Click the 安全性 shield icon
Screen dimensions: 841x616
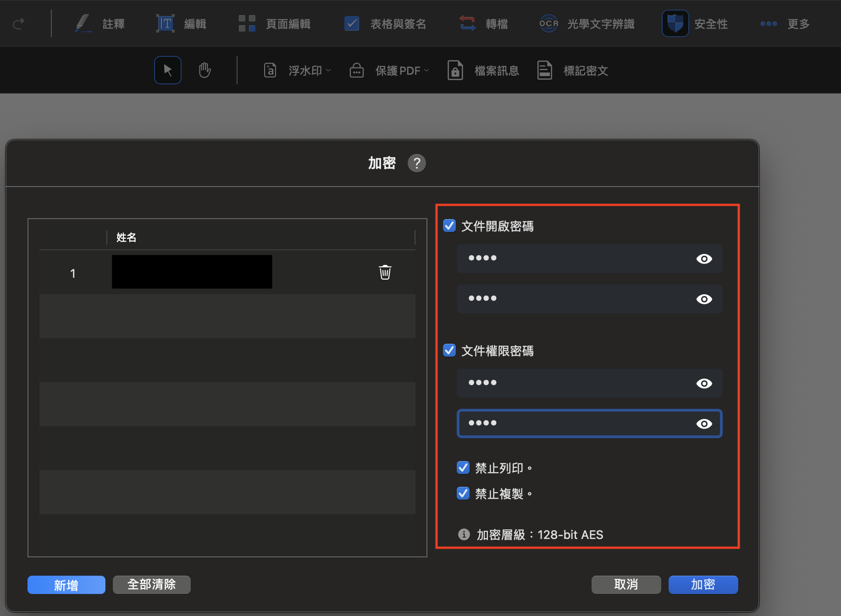pos(675,23)
